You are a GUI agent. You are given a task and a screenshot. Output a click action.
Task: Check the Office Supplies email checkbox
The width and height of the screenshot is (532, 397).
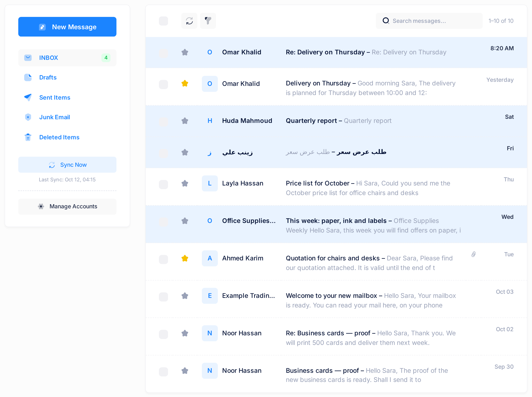click(163, 222)
